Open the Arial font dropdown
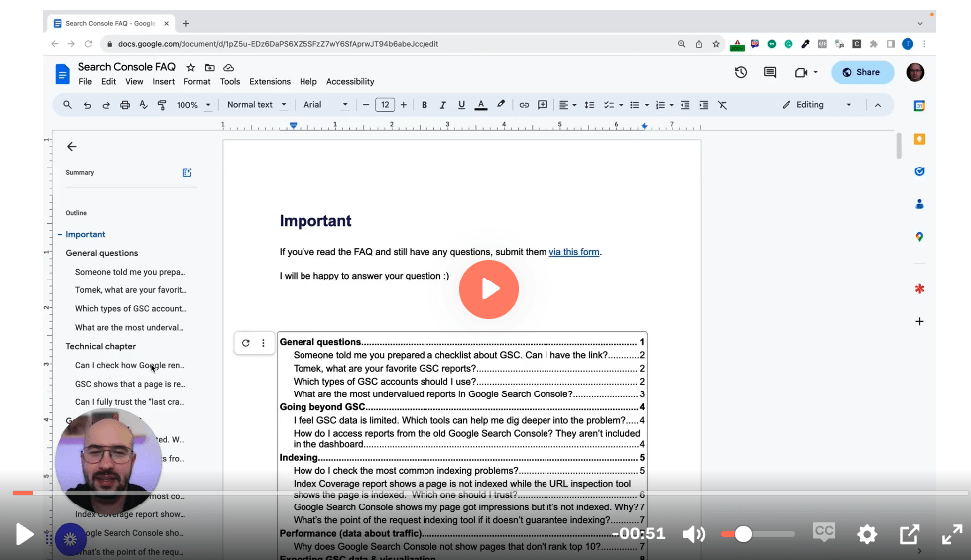Screen dimensions: 971x560 [325, 105]
